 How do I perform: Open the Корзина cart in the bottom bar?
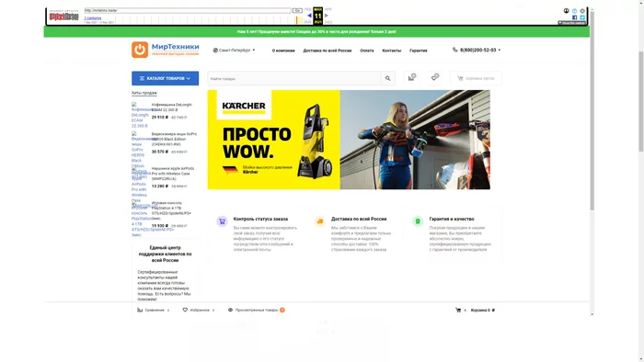coord(476,310)
